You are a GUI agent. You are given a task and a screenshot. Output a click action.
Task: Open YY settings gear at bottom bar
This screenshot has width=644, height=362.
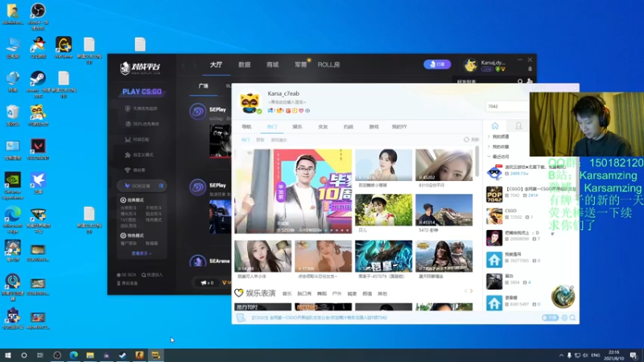tap(564, 318)
